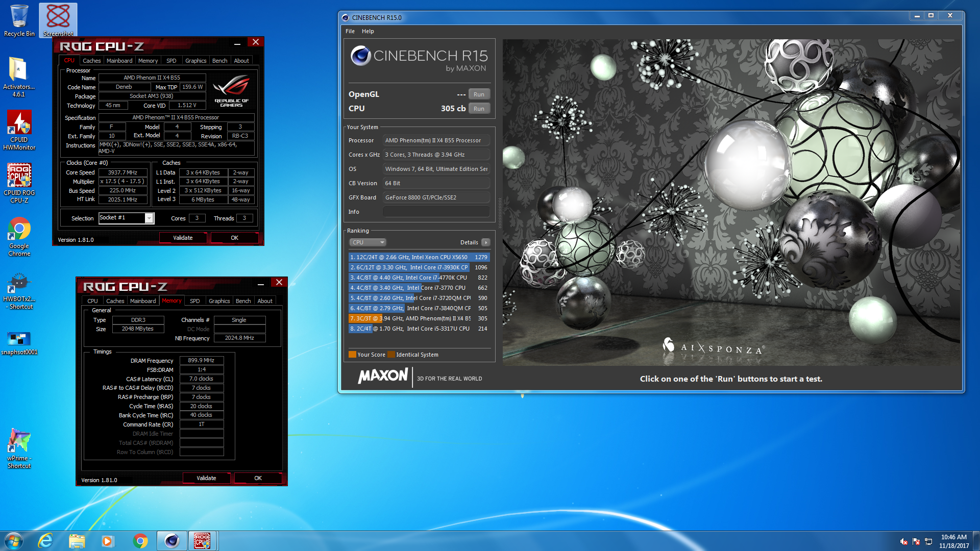Open snaphsot0001 desktop file
Screen dimensions: 980x551
[19, 343]
